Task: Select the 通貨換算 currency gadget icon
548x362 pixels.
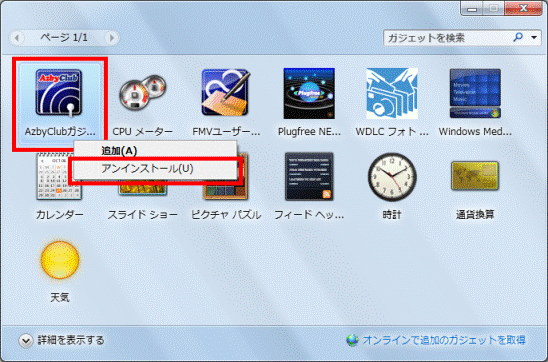Action: 475,176
